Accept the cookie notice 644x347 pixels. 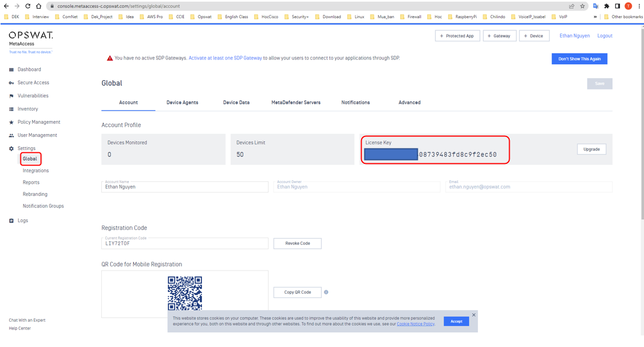click(456, 321)
